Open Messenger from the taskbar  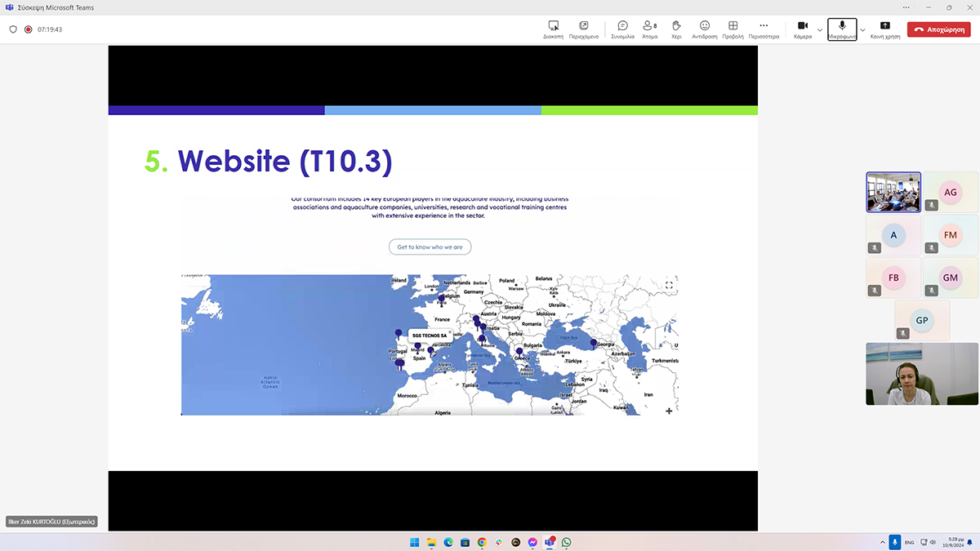tap(532, 542)
